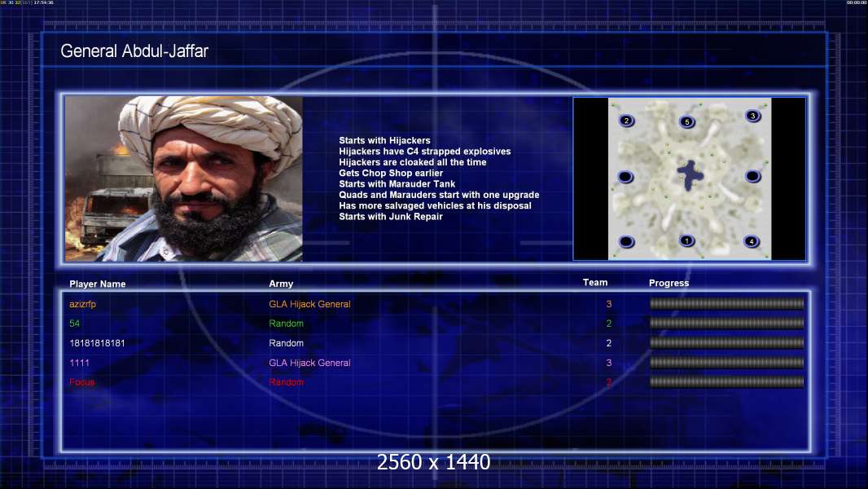Click start position marker 4 on the map
This screenshot has height=489, width=868.
(752, 241)
